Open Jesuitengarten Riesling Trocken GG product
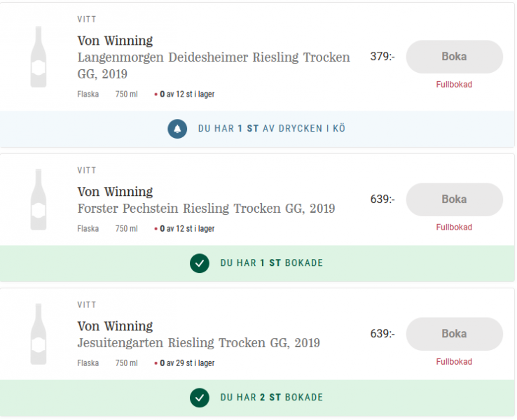Viewport: 517px width, 420px height. point(198,343)
